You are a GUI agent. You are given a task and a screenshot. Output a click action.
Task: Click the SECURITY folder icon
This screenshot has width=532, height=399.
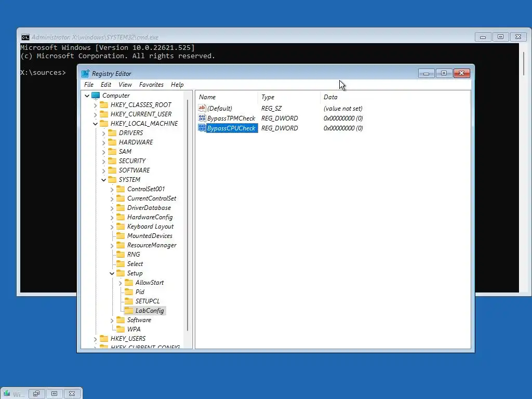[x=112, y=161]
